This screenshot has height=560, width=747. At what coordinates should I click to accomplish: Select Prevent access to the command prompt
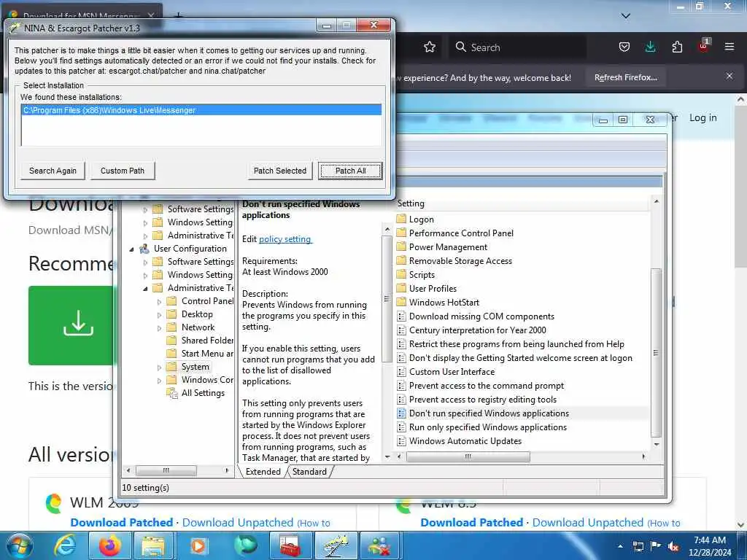click(x=487, y=385)
